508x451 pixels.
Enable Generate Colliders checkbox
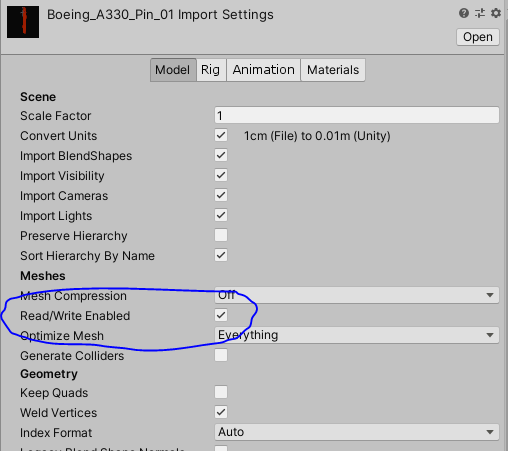tap(221, 355)
